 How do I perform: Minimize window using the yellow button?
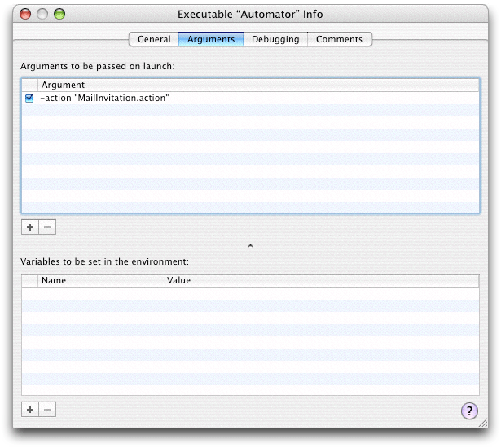[x=42, y=14]
